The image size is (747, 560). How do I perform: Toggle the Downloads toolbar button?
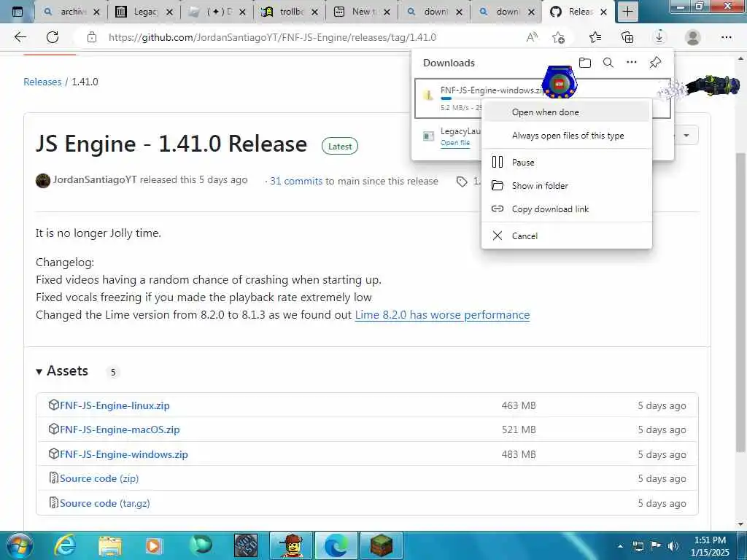tap(659, 37)
